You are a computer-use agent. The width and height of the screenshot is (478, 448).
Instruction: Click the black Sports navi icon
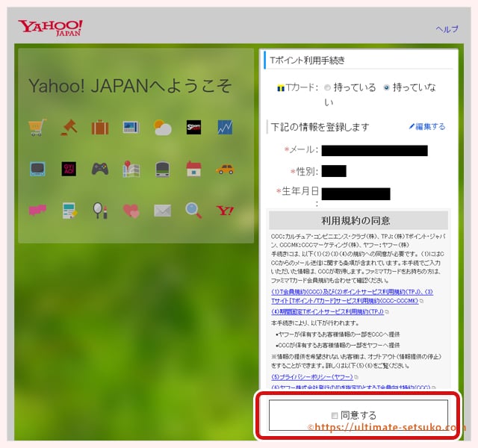[x=194, y=128]
